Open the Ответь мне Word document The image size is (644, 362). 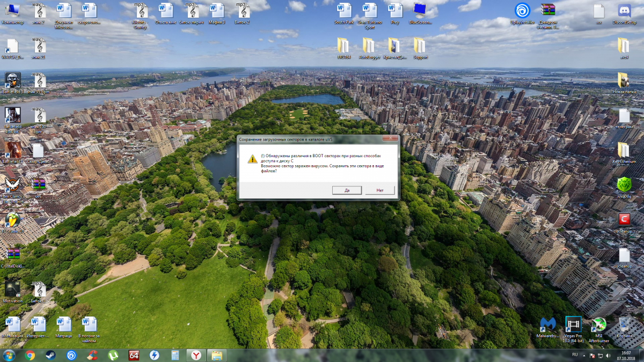point(166,14)
